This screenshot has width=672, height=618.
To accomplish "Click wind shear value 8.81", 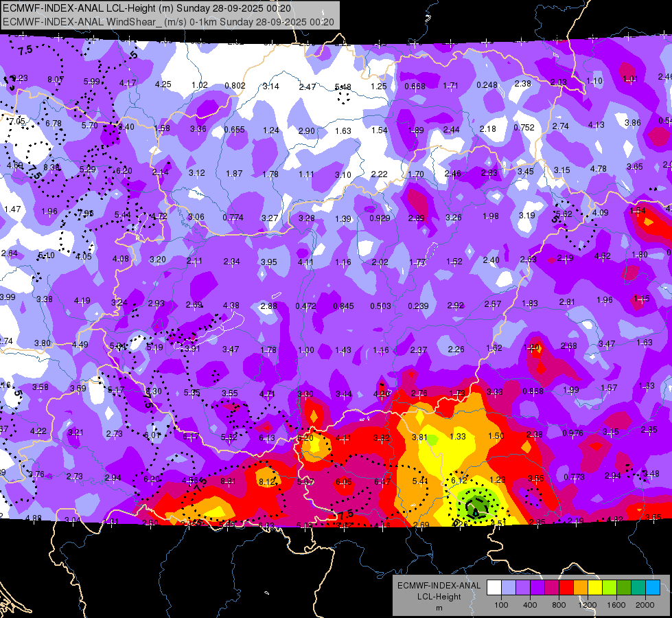I will (228, 481).
